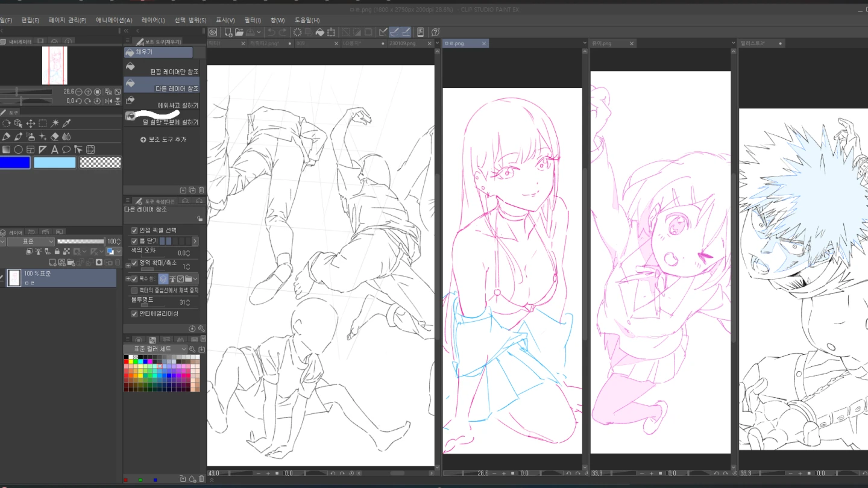868x488 pixels.
Task: Toggle Lock layer icon in Layer panel
Action: pos(57,251)
